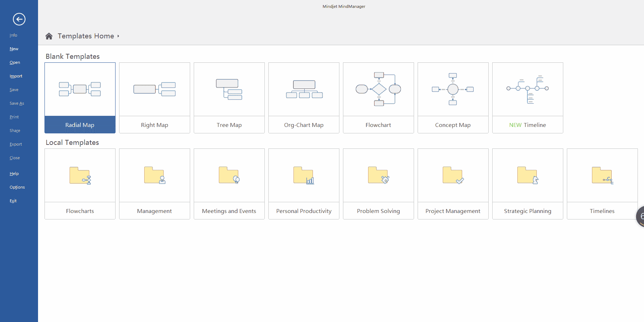Viewport: 644px width, 322px height.
Task: Open Options from the sidebar
Action: coord(17,187)
